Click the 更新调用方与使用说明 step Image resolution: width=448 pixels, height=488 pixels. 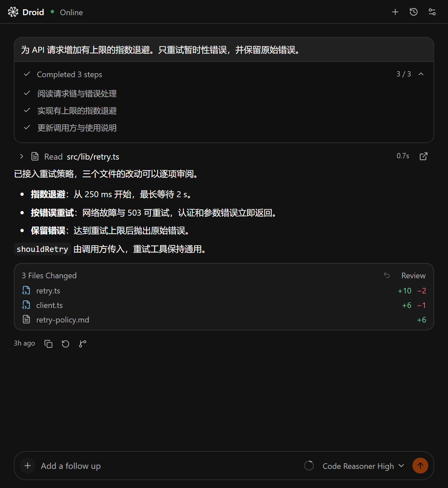point(77,128)
